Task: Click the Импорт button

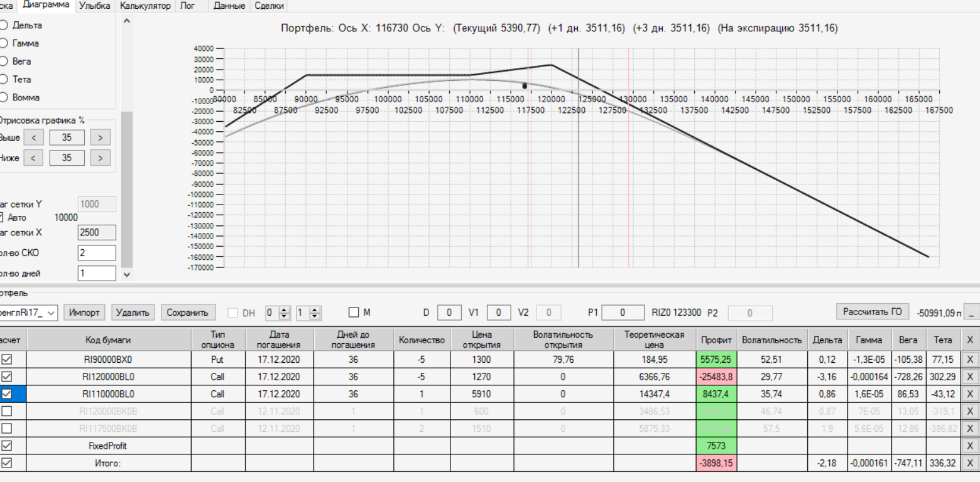Action: point(85,313)
